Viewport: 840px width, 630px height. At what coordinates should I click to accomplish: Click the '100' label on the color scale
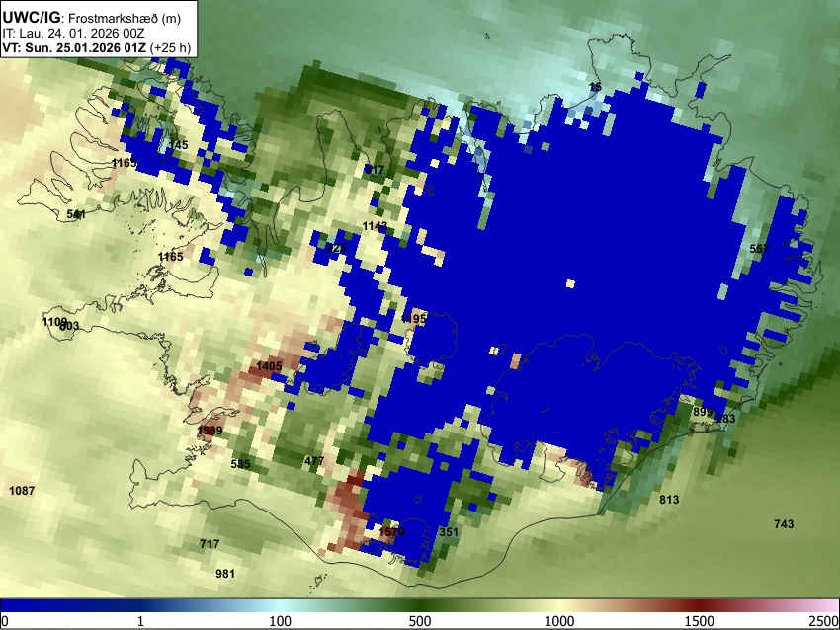point(281,621)
